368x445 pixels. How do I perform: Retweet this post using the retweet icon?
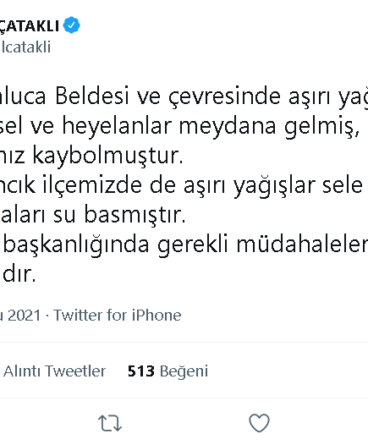tap(110, 423)
